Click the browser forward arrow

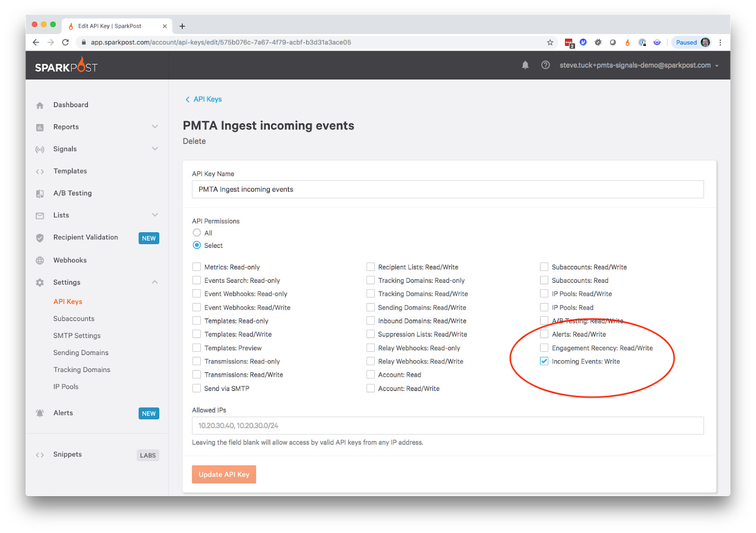tap(51, 42)
